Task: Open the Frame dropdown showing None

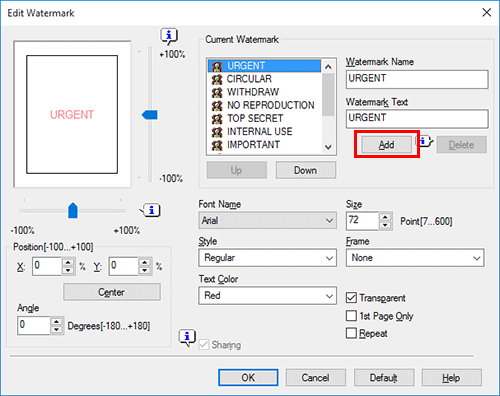Action: [415, 258]
